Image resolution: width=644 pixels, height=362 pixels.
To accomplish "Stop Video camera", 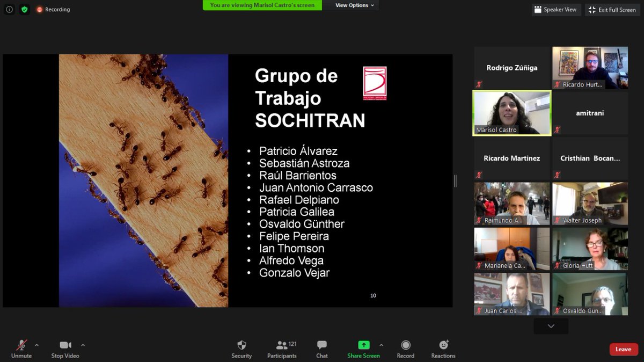I will click(x=65, y=349).
